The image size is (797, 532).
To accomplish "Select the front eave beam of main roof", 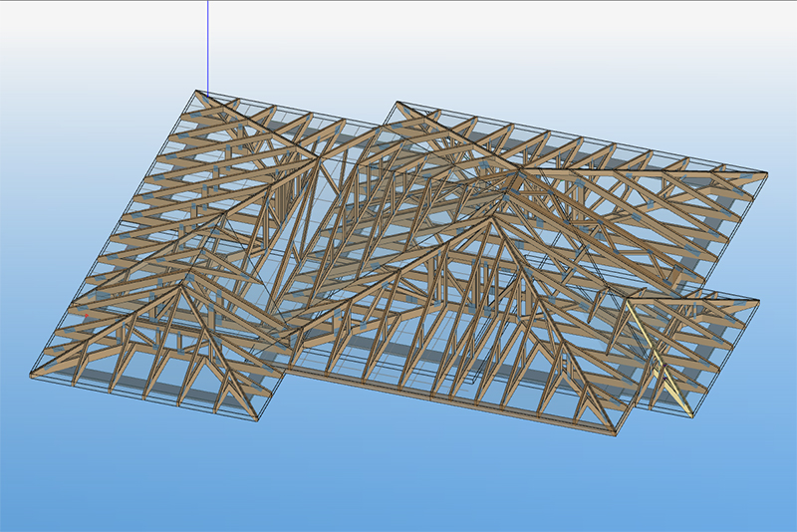I will click(x=448, y=397).
